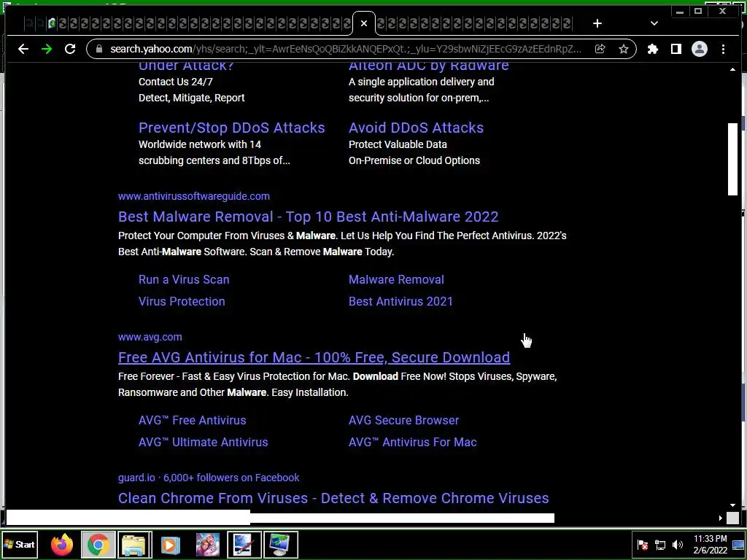The height and width of the screenshot is (560, 747).
Task: Click the vertical scrollbar thumb
Action: click(x=732, y=159)
